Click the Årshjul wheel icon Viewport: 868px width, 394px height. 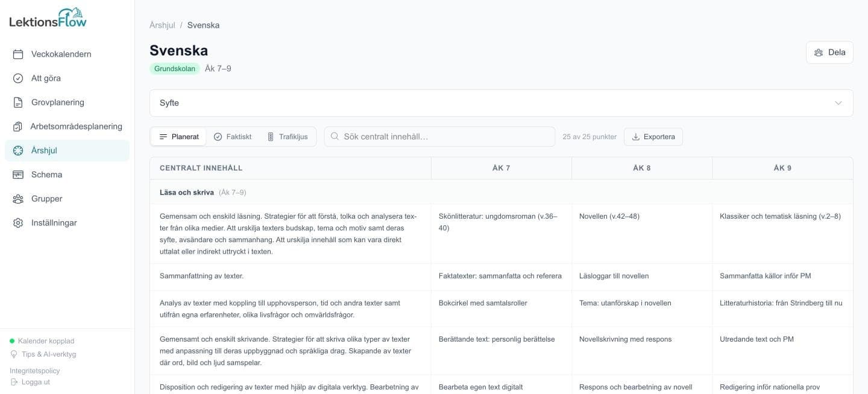click(18, 151)
